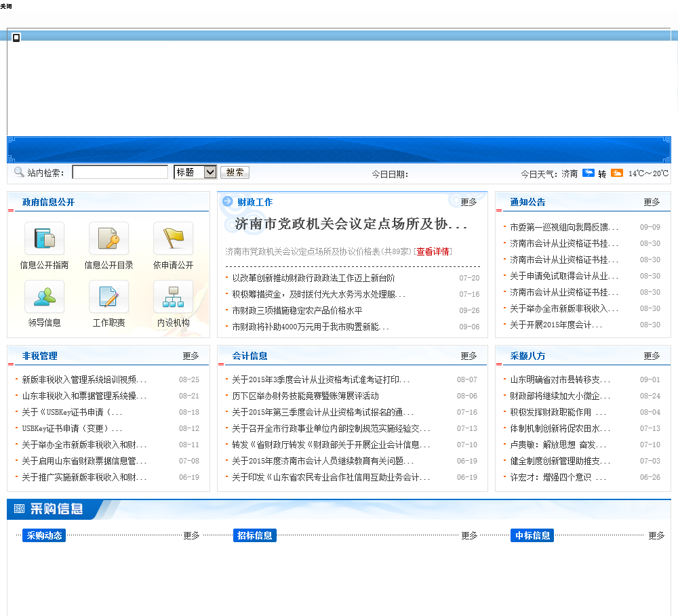
Task: Select the 中标信息 tab
Action: [x=532, y=535]
